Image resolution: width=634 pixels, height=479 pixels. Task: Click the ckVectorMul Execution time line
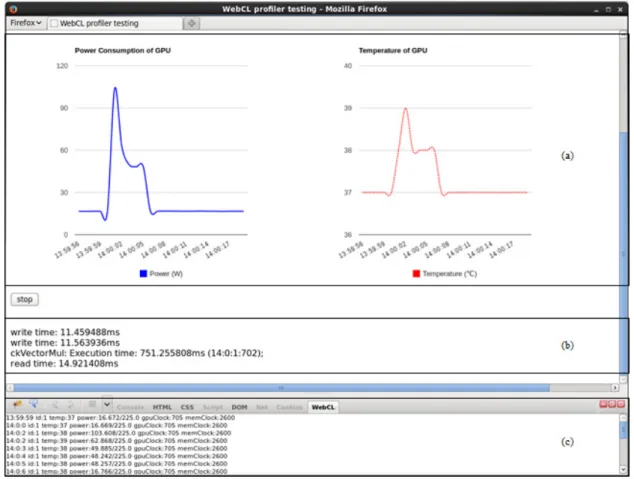point(137,353)
